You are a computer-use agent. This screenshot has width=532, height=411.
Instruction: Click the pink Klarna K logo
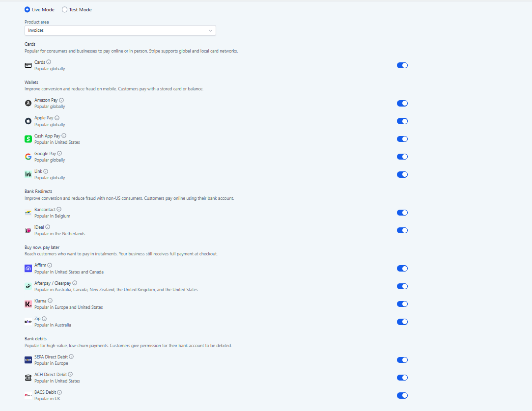(28, 304)
